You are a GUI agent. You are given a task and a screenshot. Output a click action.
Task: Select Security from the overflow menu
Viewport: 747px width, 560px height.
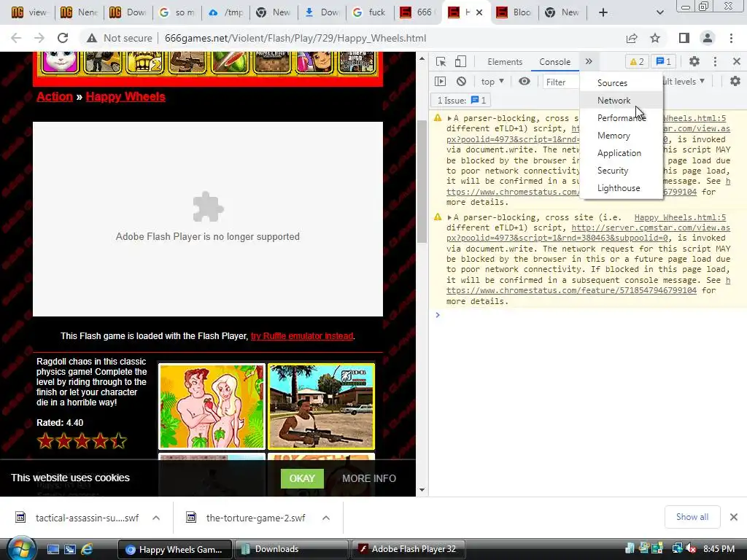coord(622,171)
